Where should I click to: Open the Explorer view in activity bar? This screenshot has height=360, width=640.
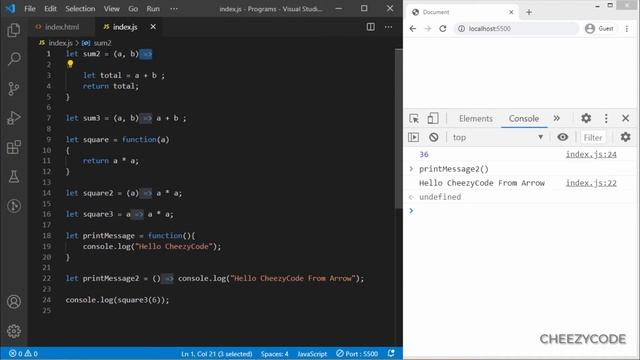click(13, 30)
